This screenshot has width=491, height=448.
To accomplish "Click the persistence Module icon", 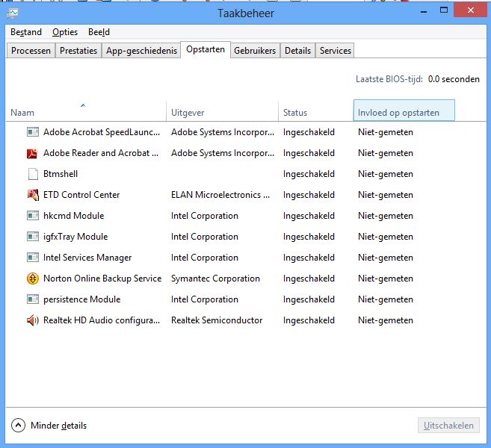I will click(x=33, y=299).
